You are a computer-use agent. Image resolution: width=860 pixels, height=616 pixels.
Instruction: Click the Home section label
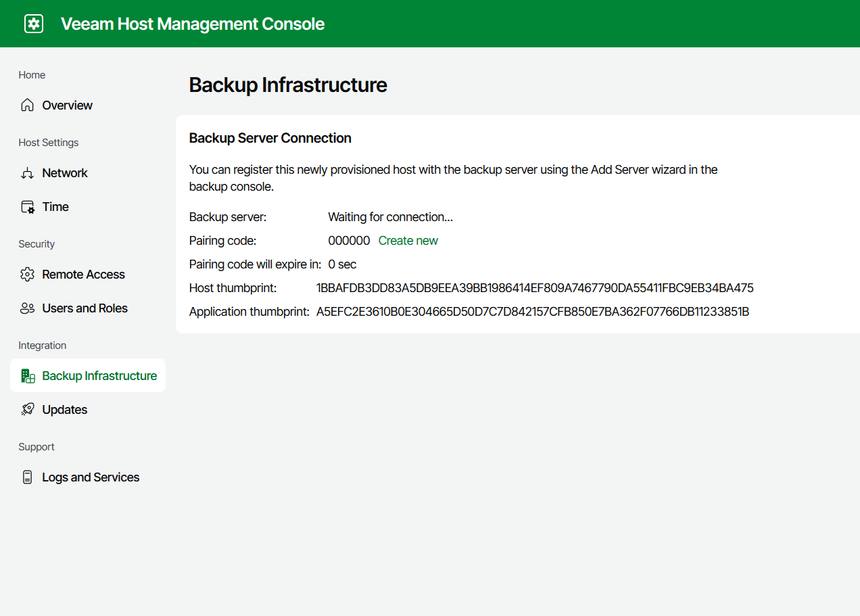(x=32, y=75)
